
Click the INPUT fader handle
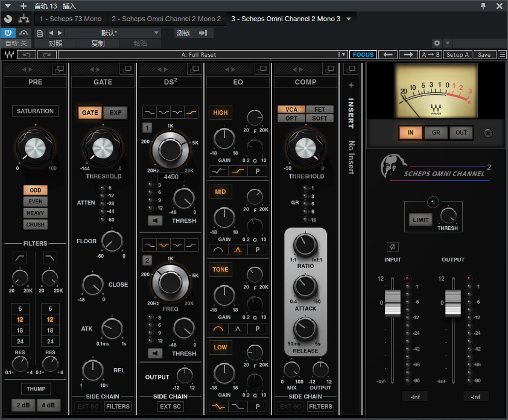point(392,303)
